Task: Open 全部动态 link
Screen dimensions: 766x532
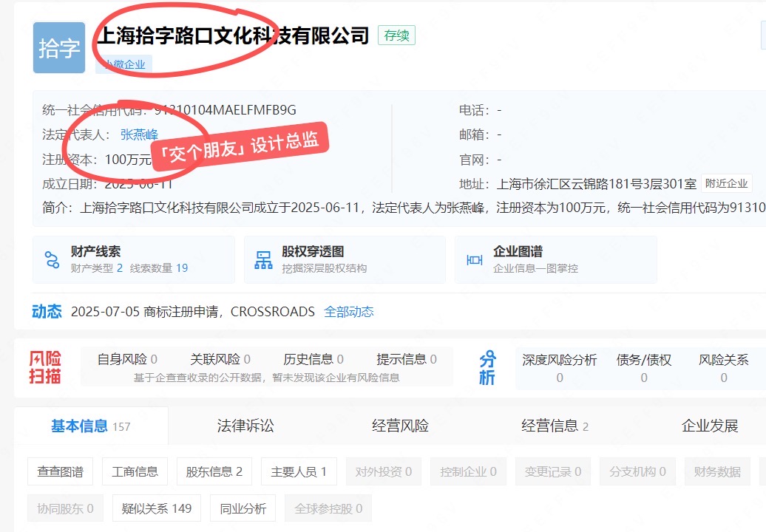Action: [x=349, y=312]
